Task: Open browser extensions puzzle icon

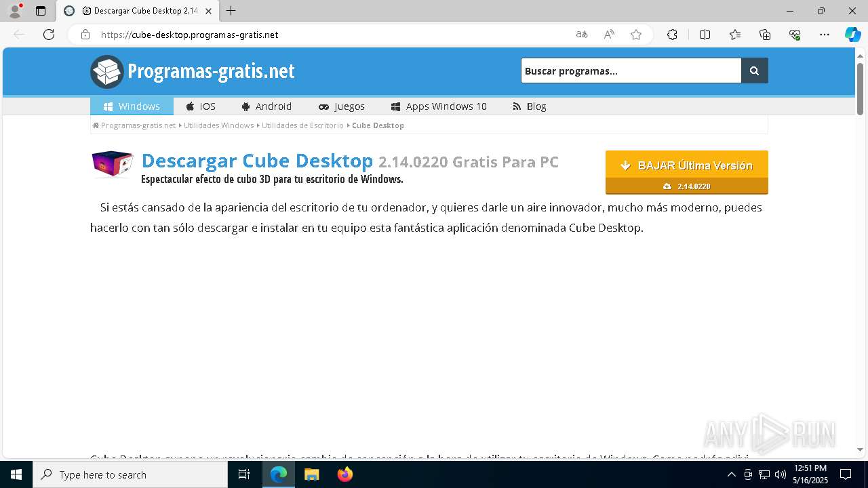Action: click(672, 35)
